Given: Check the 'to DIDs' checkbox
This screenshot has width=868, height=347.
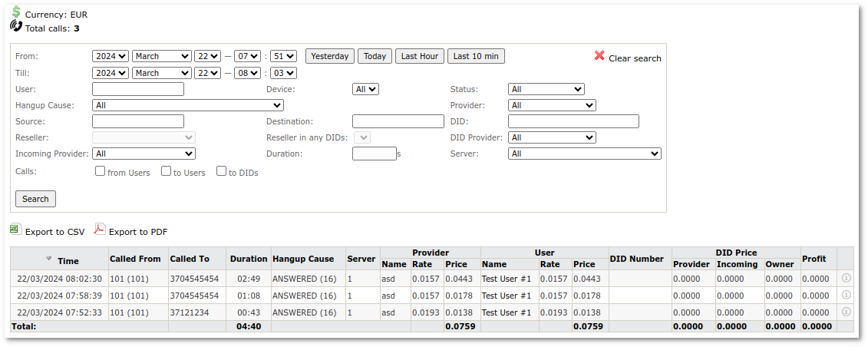Looking at the screenshot, I should 221,171.
